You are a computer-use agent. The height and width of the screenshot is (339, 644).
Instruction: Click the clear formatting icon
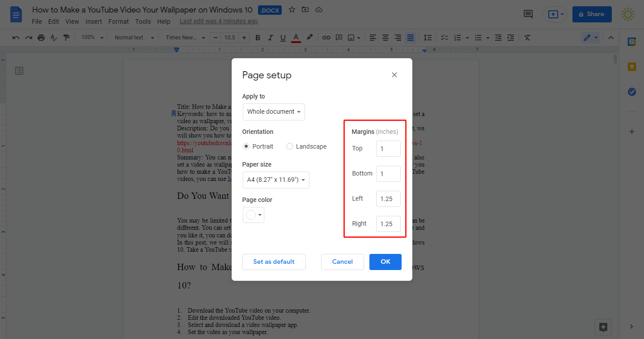pos(527,38)
